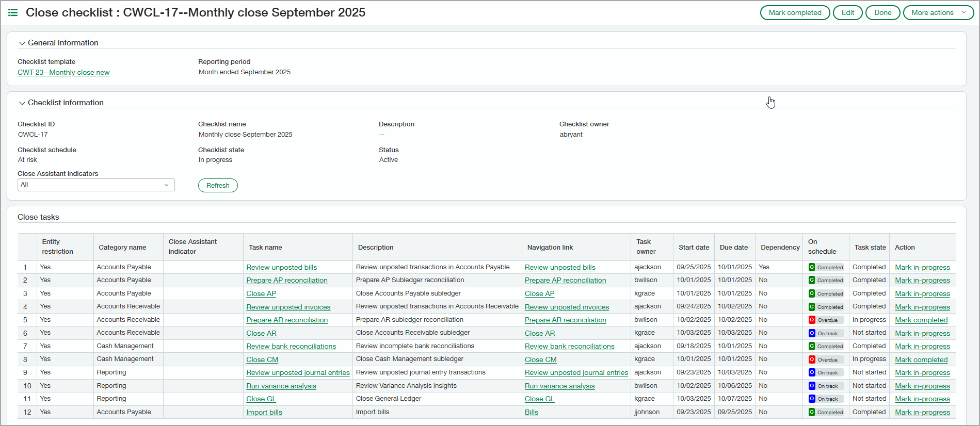
Task: Open the Close Assistant indicators dropdown
Action: pos(96,185)
